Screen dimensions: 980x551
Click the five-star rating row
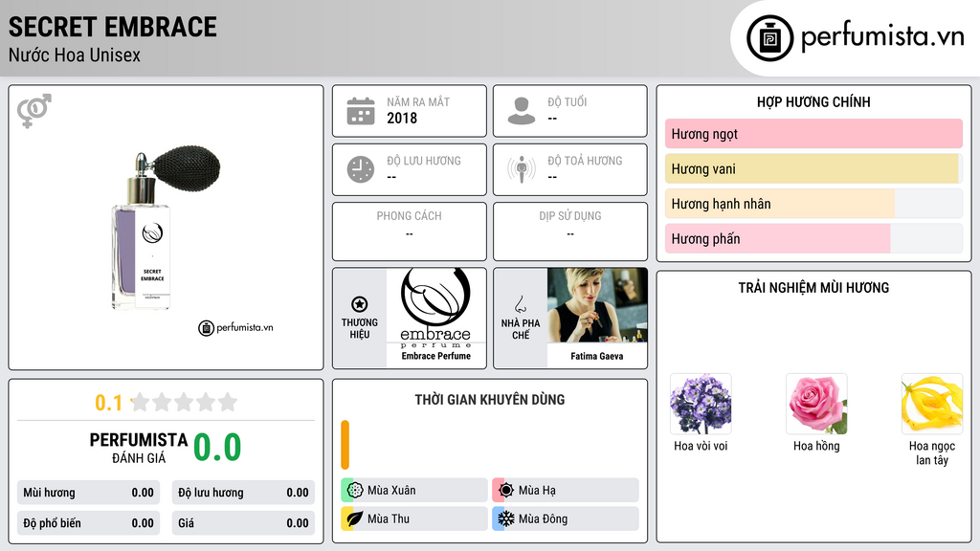(184, 402)
